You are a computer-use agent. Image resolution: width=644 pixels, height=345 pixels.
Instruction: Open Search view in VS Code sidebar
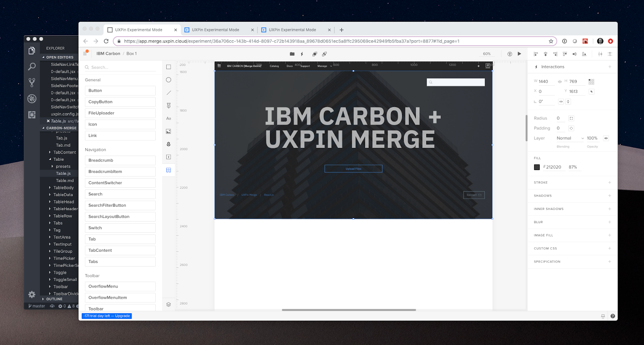pyautogui.click(x=32, y=67)
